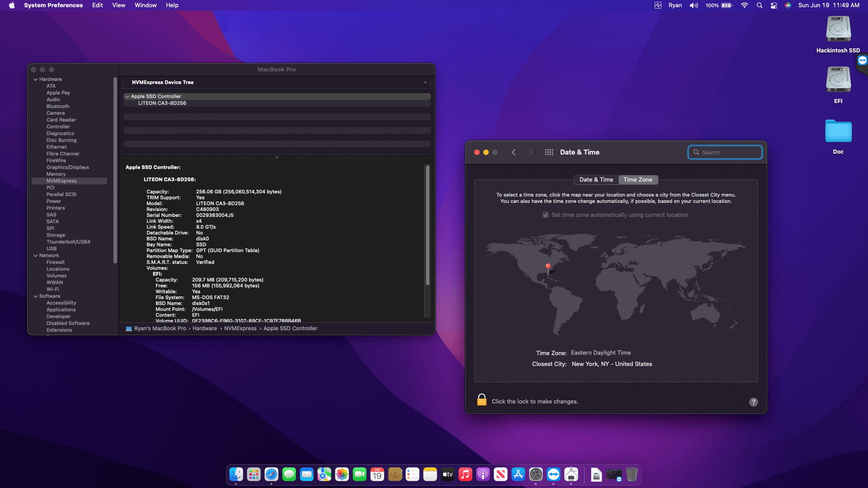This screenshot has width=868, height=488.
Task: Open System Preferences gear in dock
Action: (x=536, y=474)
